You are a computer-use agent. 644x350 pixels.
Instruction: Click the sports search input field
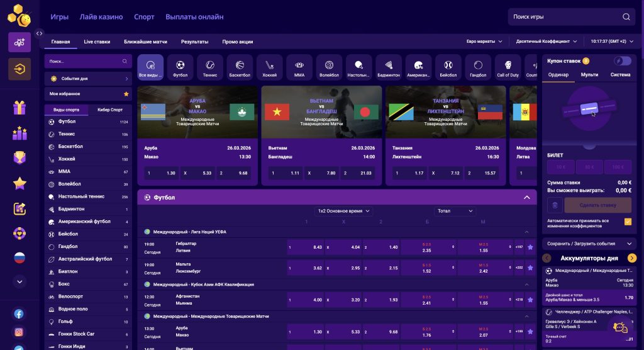pyautogui.click(x=84, y=62)
